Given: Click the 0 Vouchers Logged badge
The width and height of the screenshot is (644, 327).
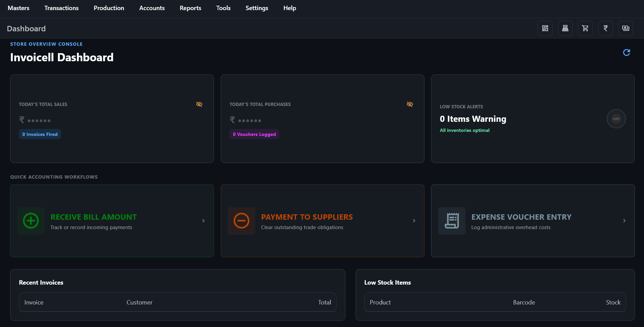Looking at the screenshot, I should 254,134.
